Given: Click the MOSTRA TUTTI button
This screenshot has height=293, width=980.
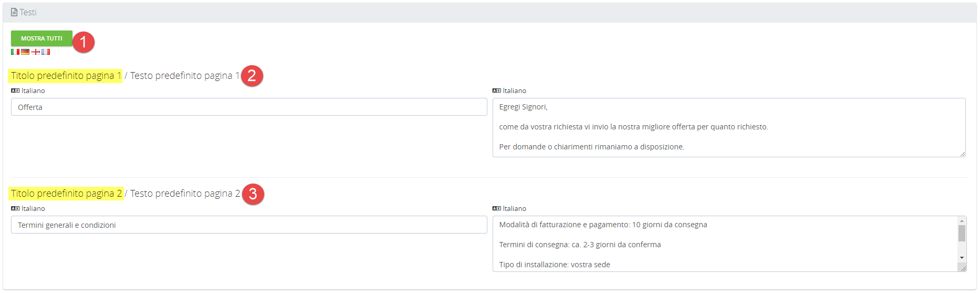Looking at the screenshot, I should (41, 38).
